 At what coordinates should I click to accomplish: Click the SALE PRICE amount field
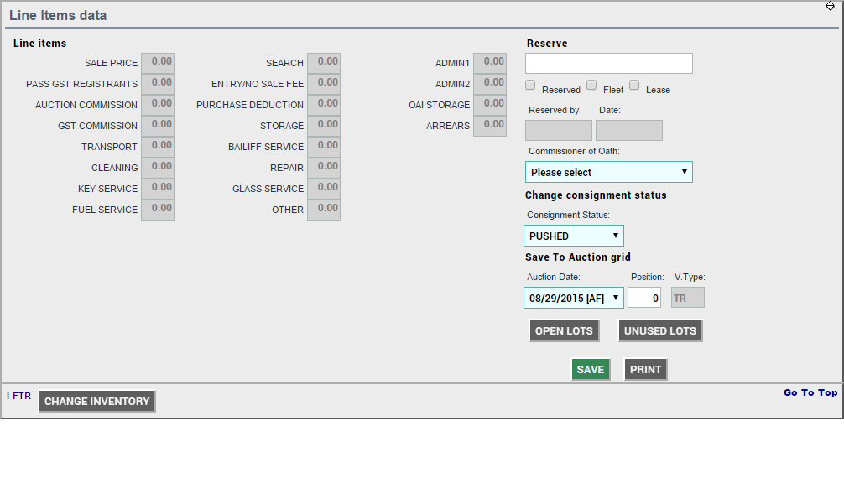click(x=158, y=63)
